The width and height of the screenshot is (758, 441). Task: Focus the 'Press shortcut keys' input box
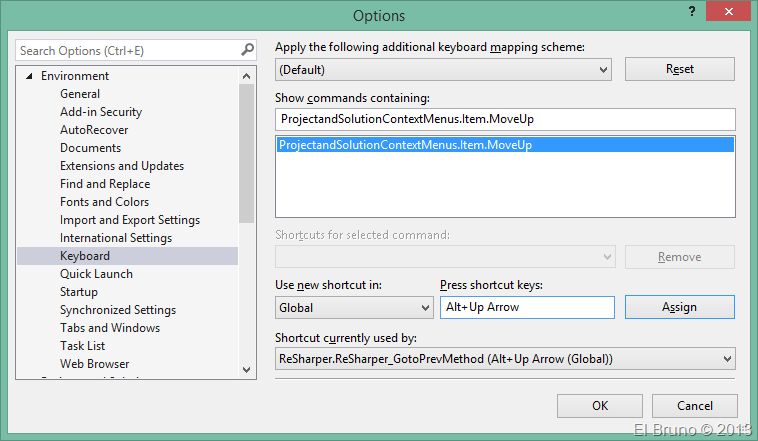pos(526,307)
